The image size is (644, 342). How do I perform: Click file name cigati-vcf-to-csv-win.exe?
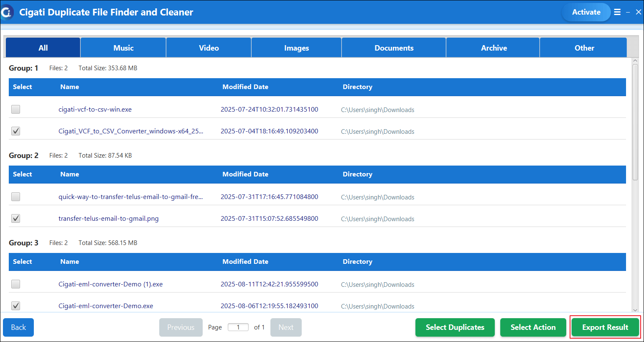coord(95,109)
